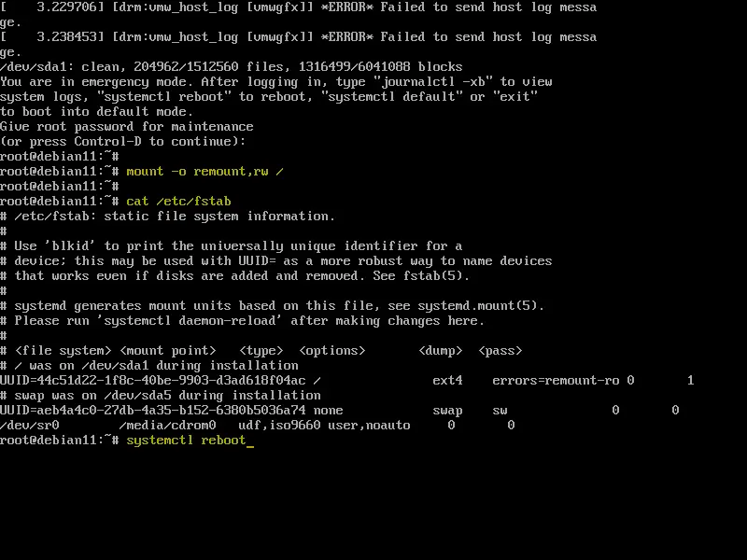The height and width of the screenshot is (560, 747).
Task: Click the '/dev/sda1: clean' fsck result line
Action: [x=231, y=66]
